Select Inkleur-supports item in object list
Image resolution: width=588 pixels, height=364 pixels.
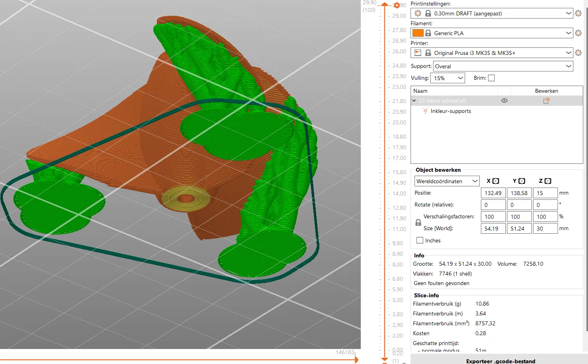450,111
